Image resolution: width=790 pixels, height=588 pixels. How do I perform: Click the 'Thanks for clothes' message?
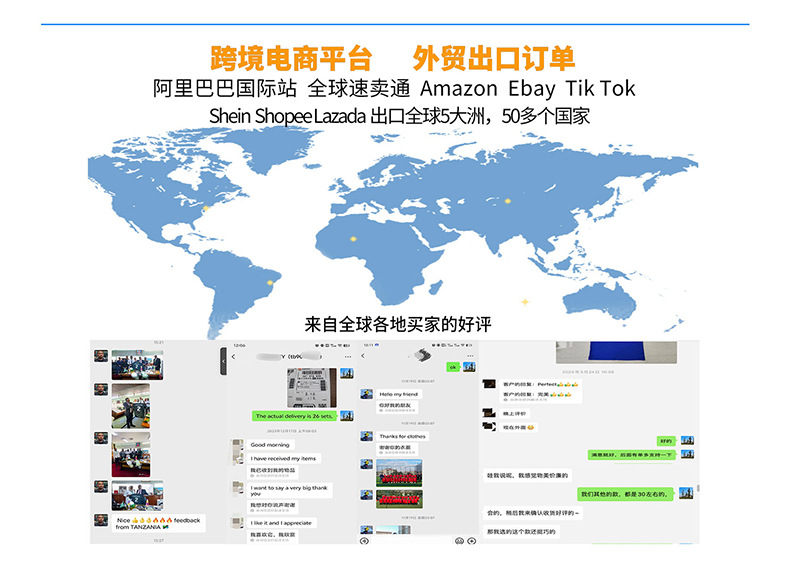click(402, 436)
